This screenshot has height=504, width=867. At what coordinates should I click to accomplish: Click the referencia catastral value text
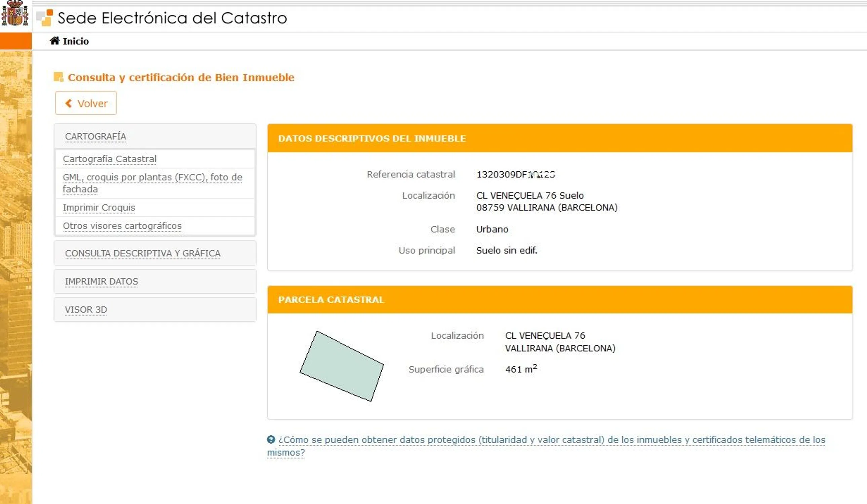(x=515, y=175)
